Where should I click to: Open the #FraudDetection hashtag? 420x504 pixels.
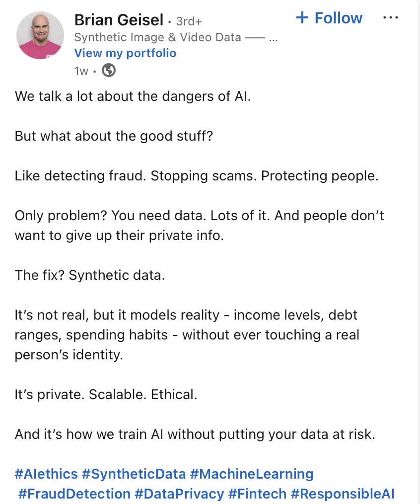click(74, 494)
